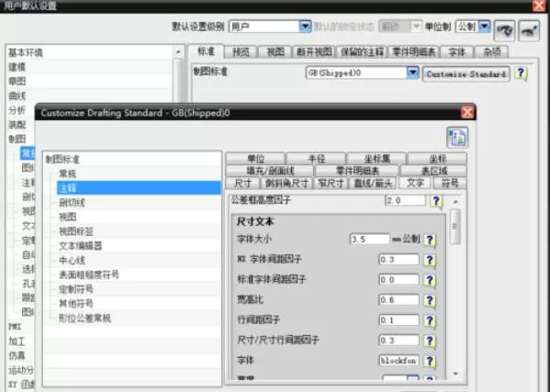
Task: Open the 制图标准 dropdown GB(Shipped)0
Action: 363,73
